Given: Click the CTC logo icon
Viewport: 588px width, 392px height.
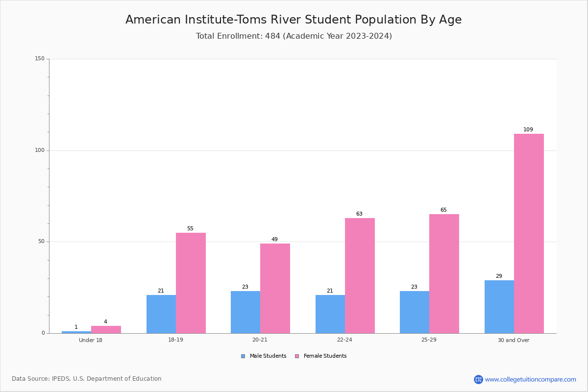Looking at the screenshot, I should coord(478,379).
